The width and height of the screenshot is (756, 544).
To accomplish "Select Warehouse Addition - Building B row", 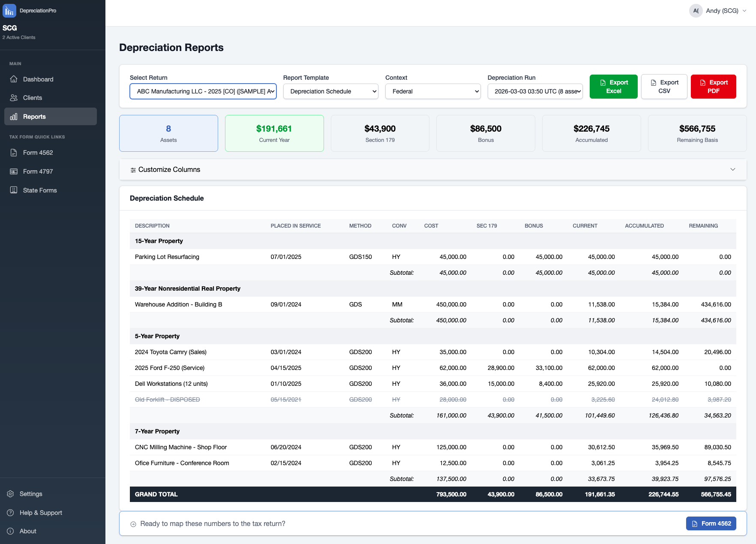I will coord(433,304).
